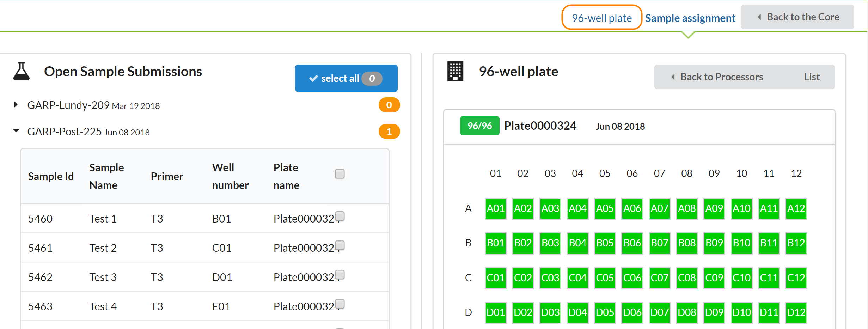Click the green 96/96 plate count badge
Viewport: 868px width, 329px height.
pyautogui.click(x=479, y=126)
